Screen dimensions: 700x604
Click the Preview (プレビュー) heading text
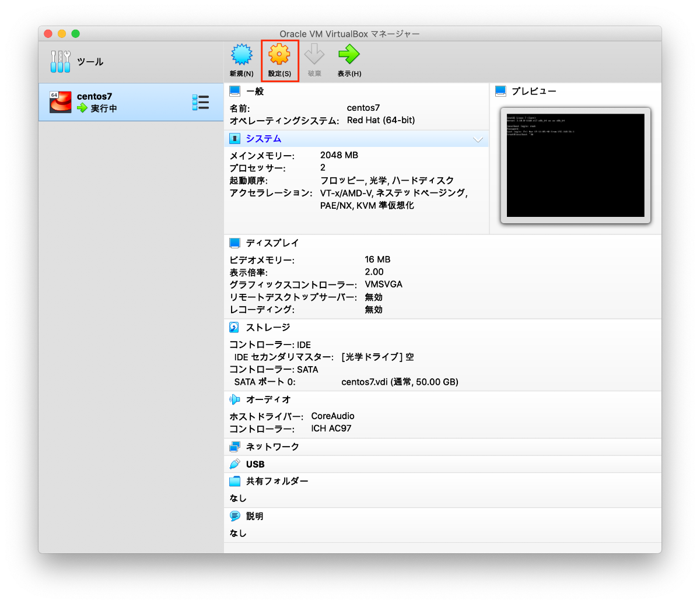(x=534, y=92)
